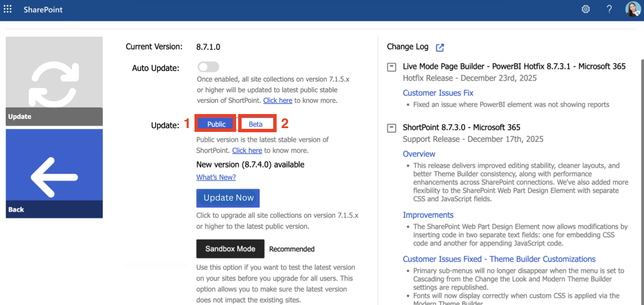Click the Auto Update label
644x305 pixels.
point(156,68)
